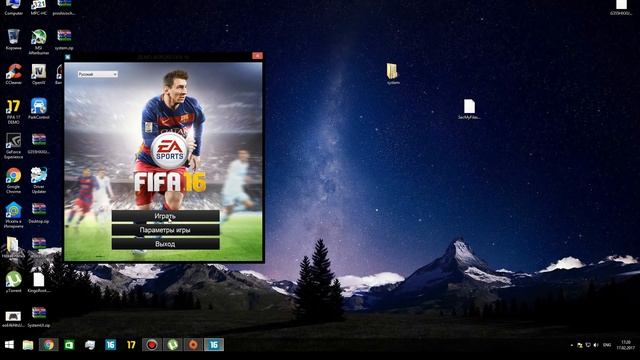Switch to uTorrent in the taskbar
Screen dimensions: 640x360
(173, 345)
